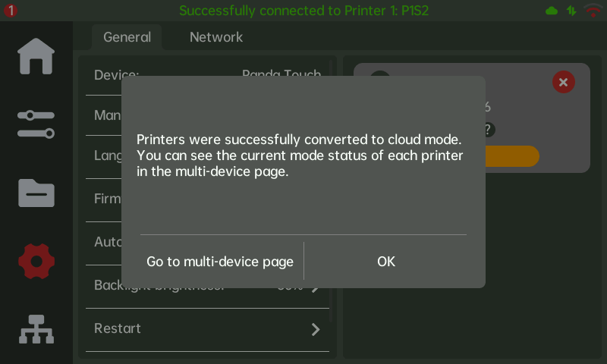Open the file folder page

(36, 193)
